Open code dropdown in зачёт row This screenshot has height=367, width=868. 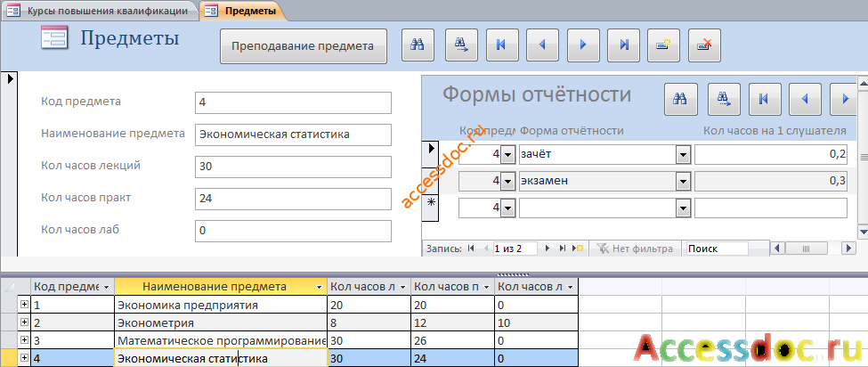tap(507, 156)
